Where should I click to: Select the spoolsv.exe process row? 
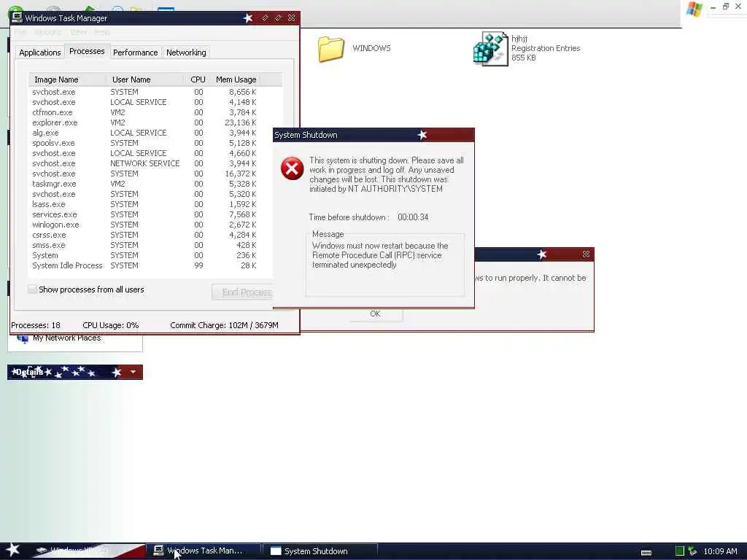click(144, 143)
